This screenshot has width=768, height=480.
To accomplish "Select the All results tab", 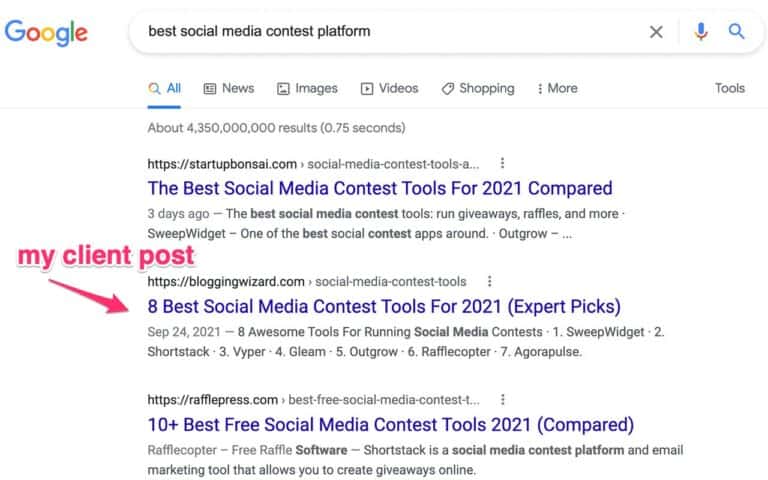I will click(164, 89).
